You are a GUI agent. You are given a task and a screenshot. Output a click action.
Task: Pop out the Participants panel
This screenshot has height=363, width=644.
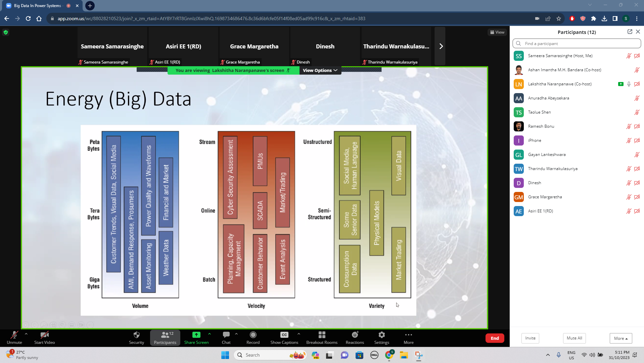(x=630, y=32)
